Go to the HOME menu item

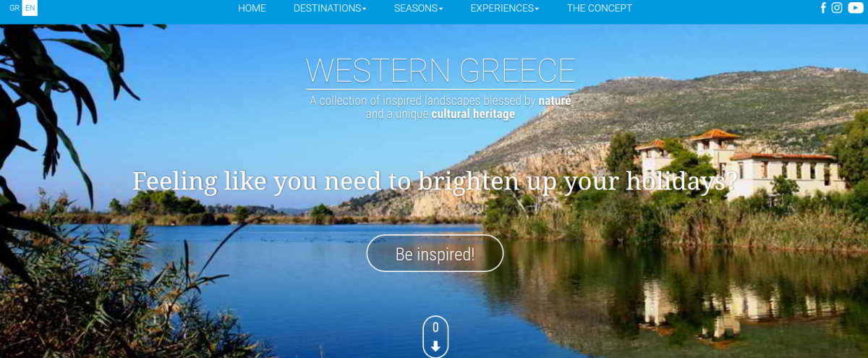[x=252, y=8]
